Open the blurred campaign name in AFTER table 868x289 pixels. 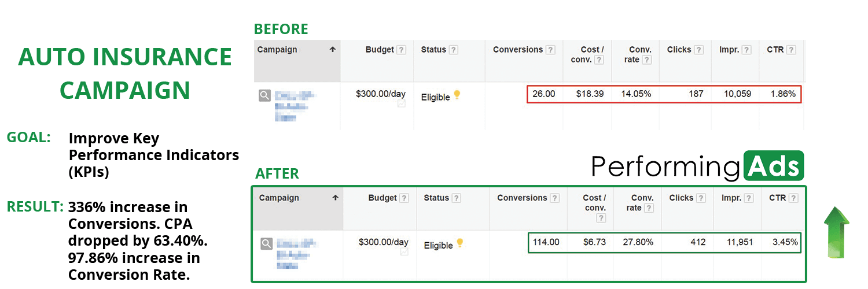point(297,254)
